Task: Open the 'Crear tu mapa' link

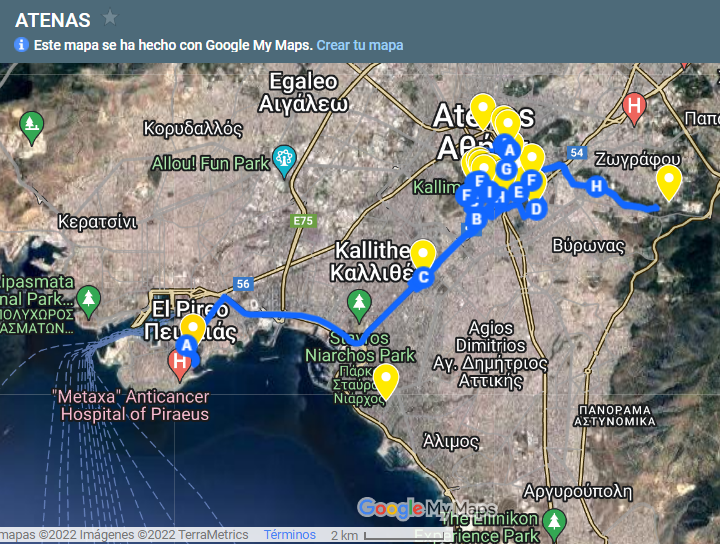Action: (x=360, y=45)
